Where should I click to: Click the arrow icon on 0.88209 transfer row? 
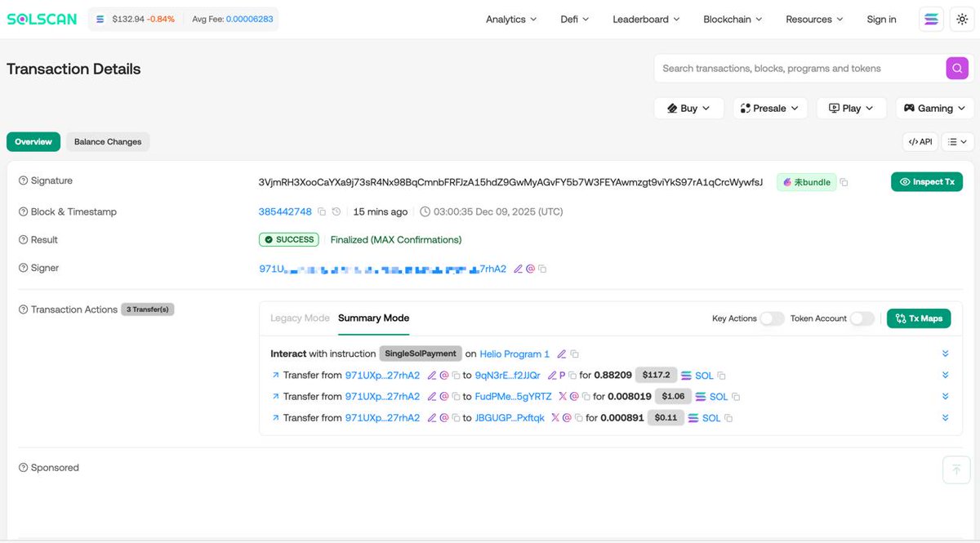point(275,376)
